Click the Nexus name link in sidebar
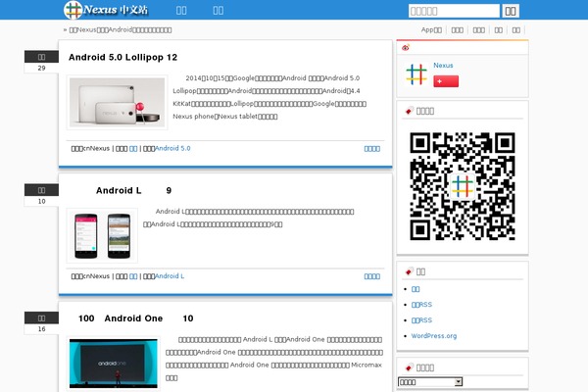 coord(443,66)
